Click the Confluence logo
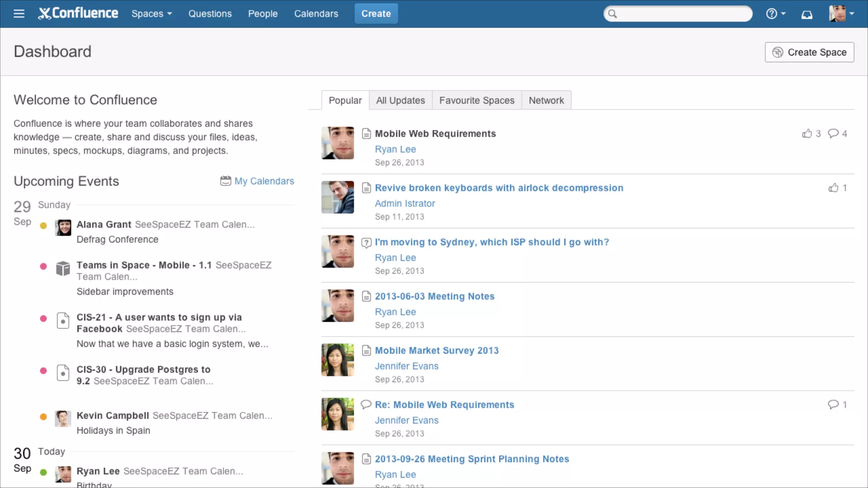868x488 pixels. pos(78,14)
